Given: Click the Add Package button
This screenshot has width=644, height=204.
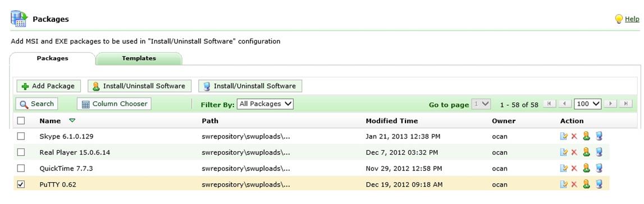Looking at the screenshot, I should (x=48, y=86).
